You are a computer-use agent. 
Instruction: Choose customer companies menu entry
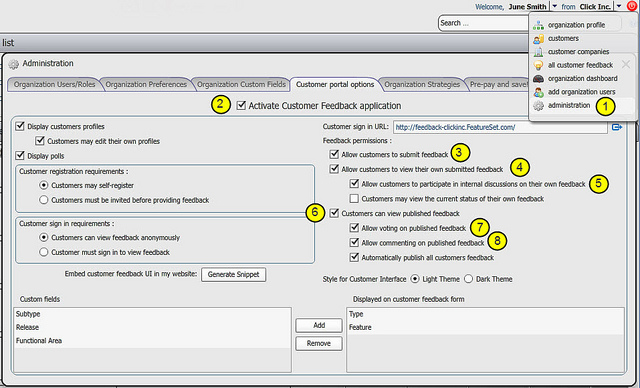point(578,52)
